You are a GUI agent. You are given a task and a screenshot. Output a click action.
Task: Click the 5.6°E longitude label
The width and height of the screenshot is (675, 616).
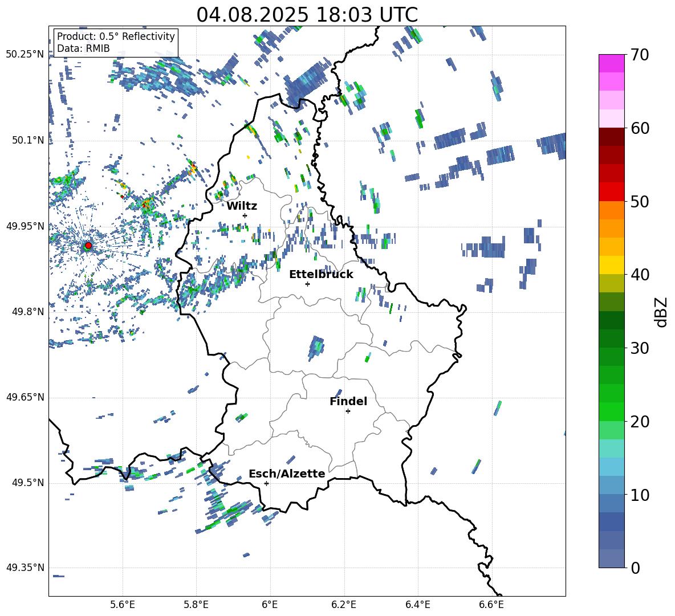click(122, 605)
